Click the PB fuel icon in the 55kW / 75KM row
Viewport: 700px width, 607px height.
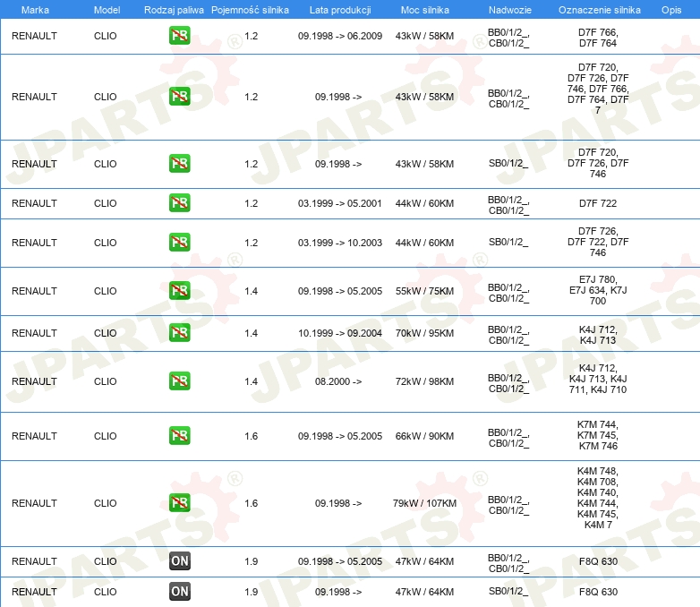click(179, 291)
